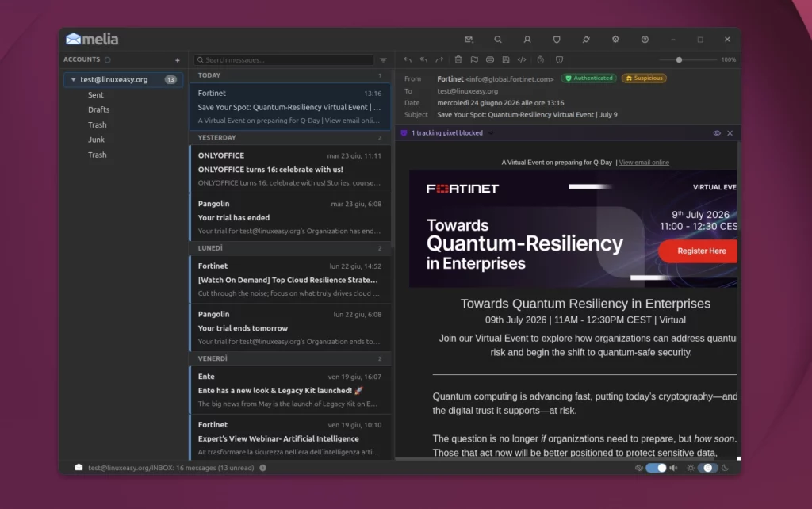
Task: Click the sun icon near theme switch
Action: pyautogui.click(x=691, y=468)
